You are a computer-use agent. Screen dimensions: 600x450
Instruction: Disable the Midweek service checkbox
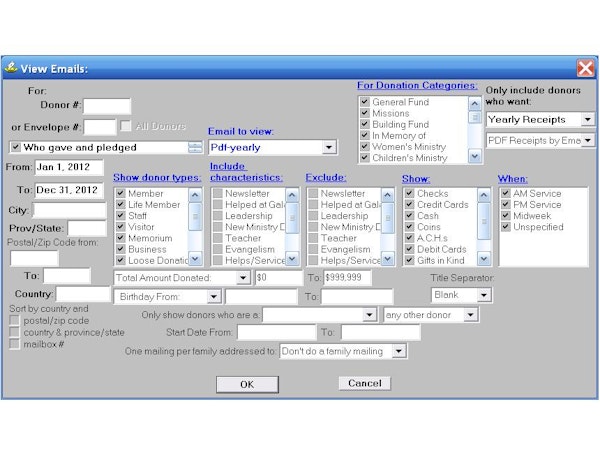tap(506, 216)
